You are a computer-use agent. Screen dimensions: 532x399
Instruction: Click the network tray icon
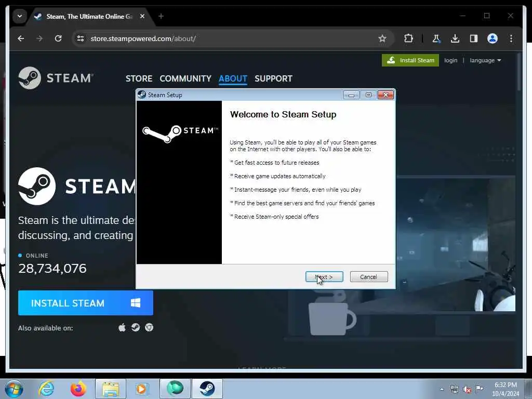click(454, 390)
